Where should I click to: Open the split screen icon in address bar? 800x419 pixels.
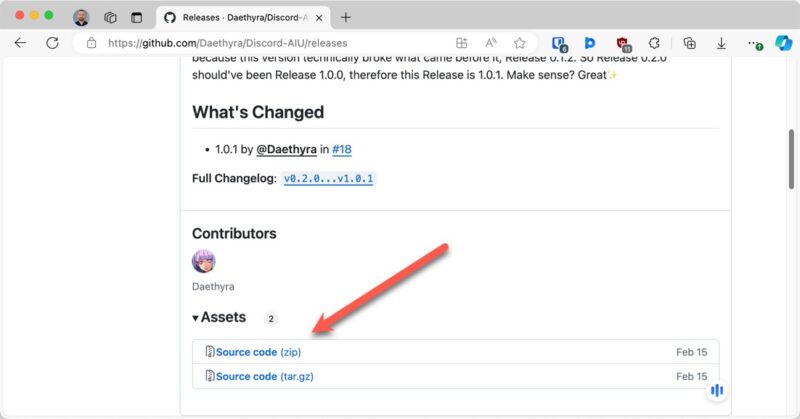pyautogui.click(x=461, y=43)
